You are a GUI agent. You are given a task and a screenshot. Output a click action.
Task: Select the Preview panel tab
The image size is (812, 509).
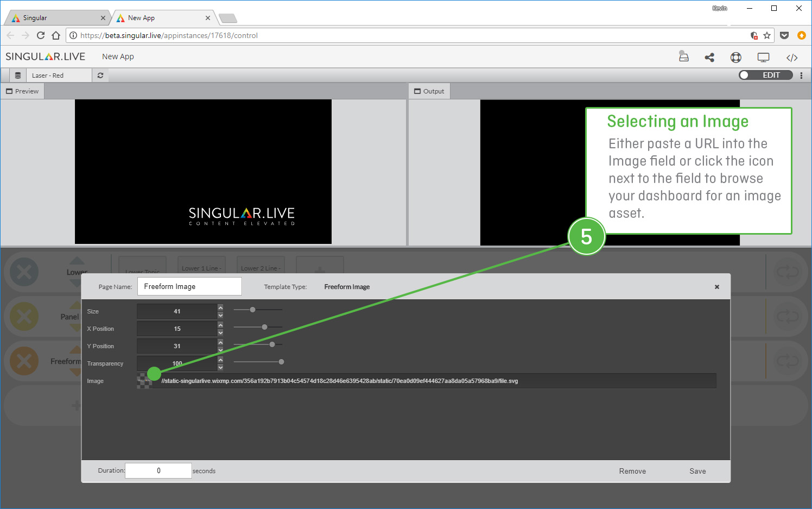pyautogui.click(x=22, y=91)
